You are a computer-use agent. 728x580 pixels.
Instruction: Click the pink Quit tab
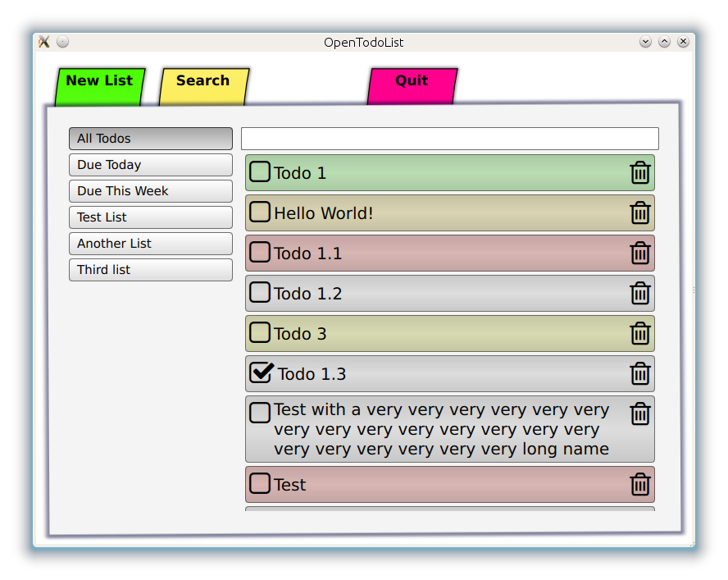click(412, 86)
